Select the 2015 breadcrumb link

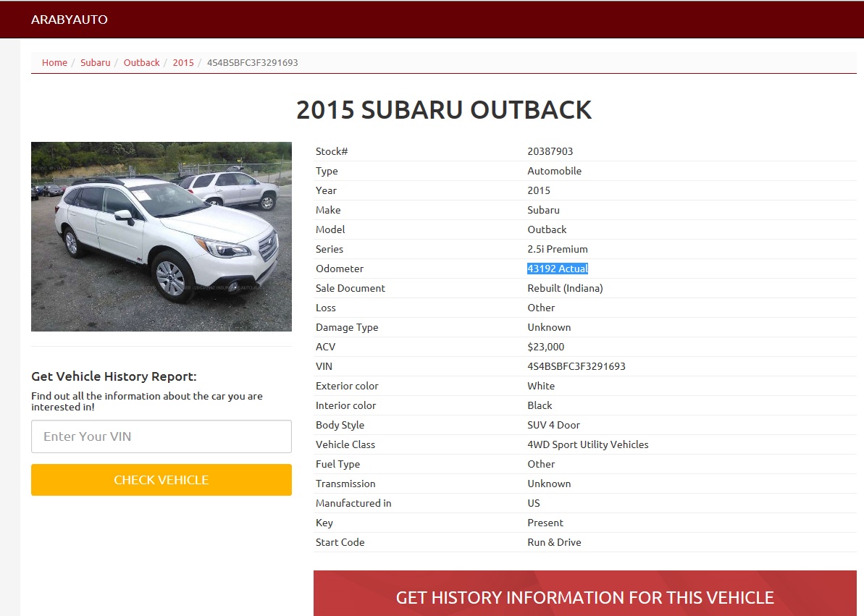click(183, 63)
